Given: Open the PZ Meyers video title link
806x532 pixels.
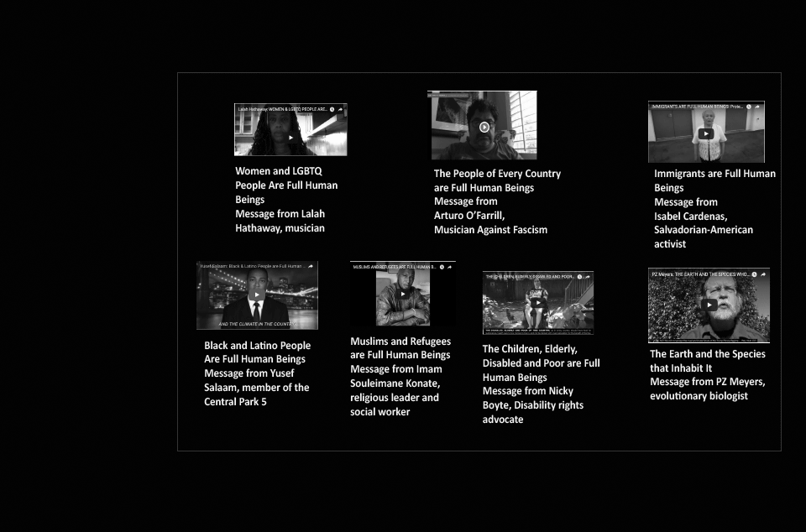Looking at the screenshot, I should [x=697, y=274].
